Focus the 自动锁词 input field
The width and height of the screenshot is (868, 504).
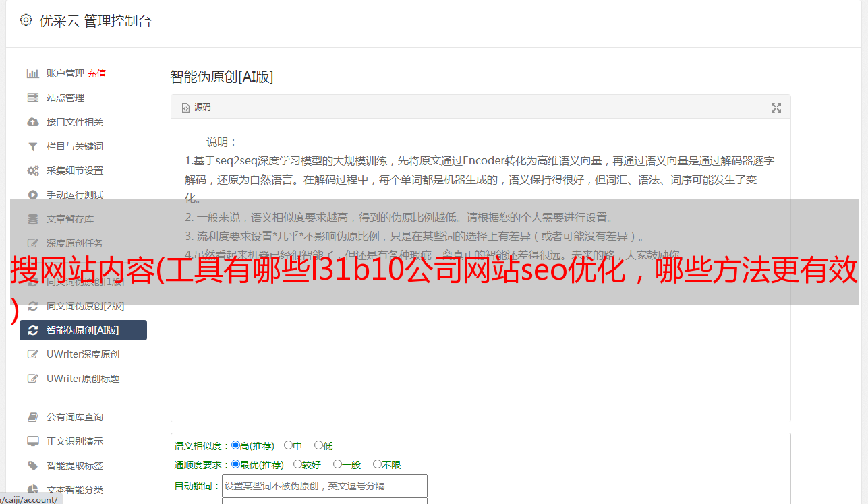pos(324,486)
